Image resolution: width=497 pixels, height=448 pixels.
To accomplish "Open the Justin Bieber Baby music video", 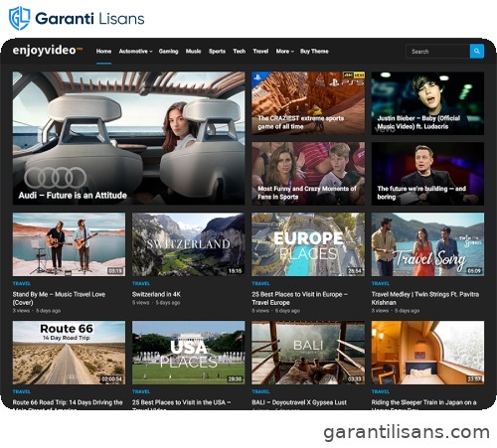I will 427,103.
